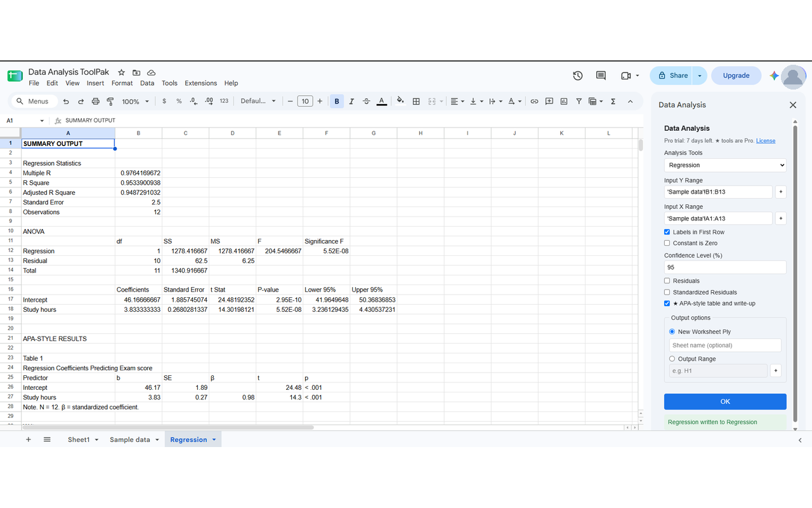
Task: Uncheck Labels in First Row
Action: 667,232
